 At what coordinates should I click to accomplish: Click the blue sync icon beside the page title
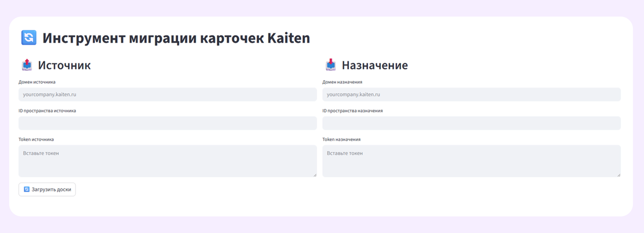[29, 38]
